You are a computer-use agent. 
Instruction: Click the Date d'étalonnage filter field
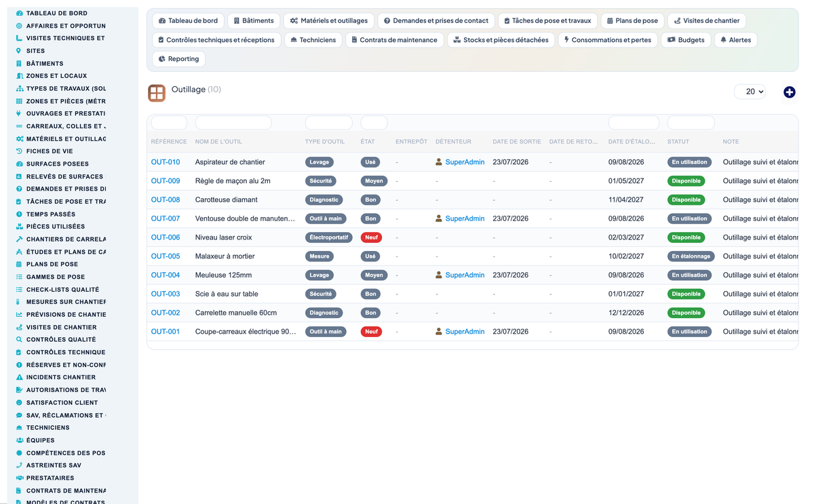(634, 123)
